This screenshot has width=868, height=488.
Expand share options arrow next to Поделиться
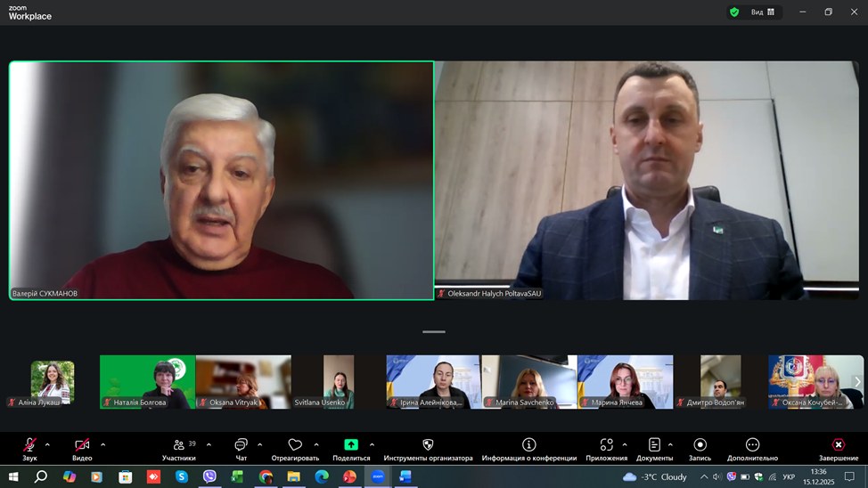point(372,444)
